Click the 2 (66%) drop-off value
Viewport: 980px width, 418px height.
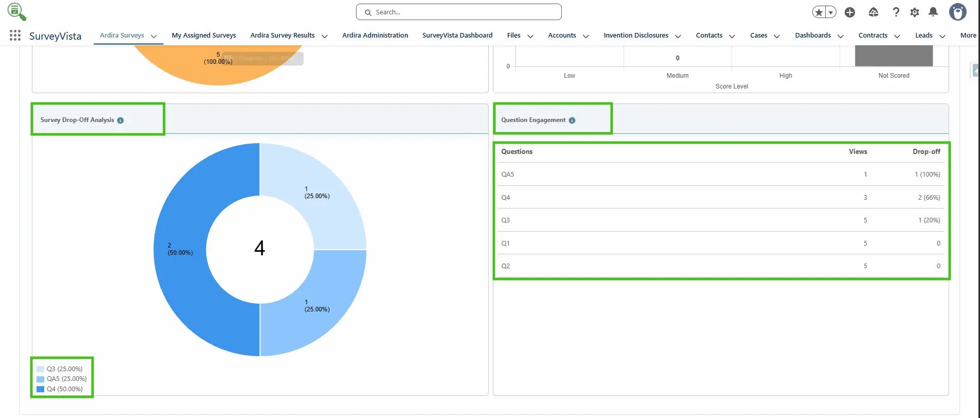point(929,198)
